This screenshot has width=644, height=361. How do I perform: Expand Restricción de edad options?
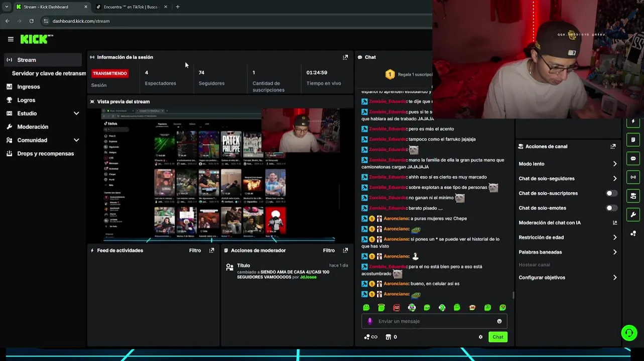point(615,238)
